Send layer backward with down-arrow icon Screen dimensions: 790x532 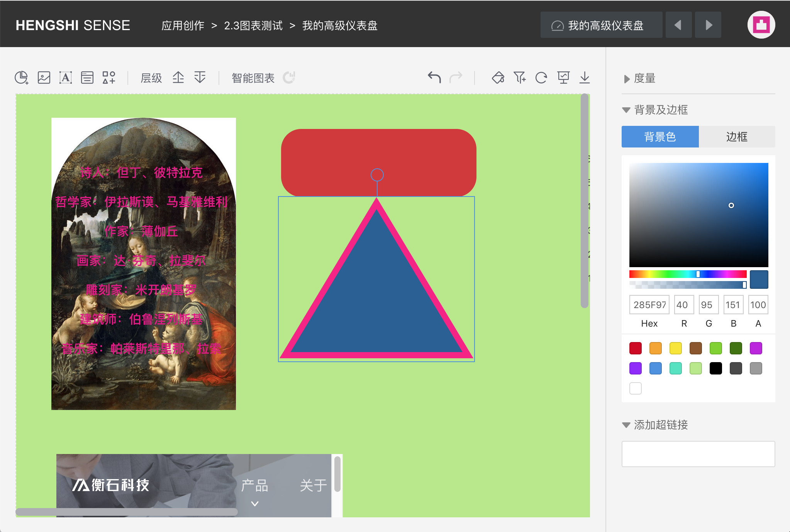click(x=200, y=78)
